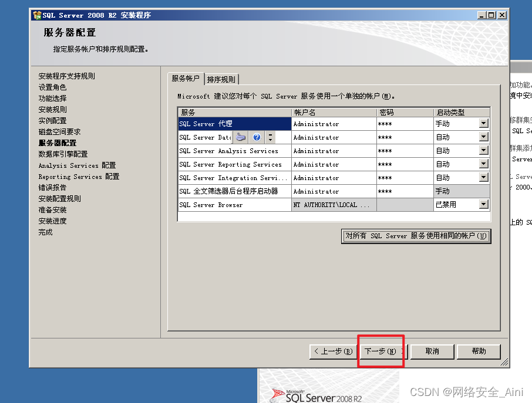Click the bold 服务器配置 step in sidebar
532x403 pixels.
pos(58,143)
